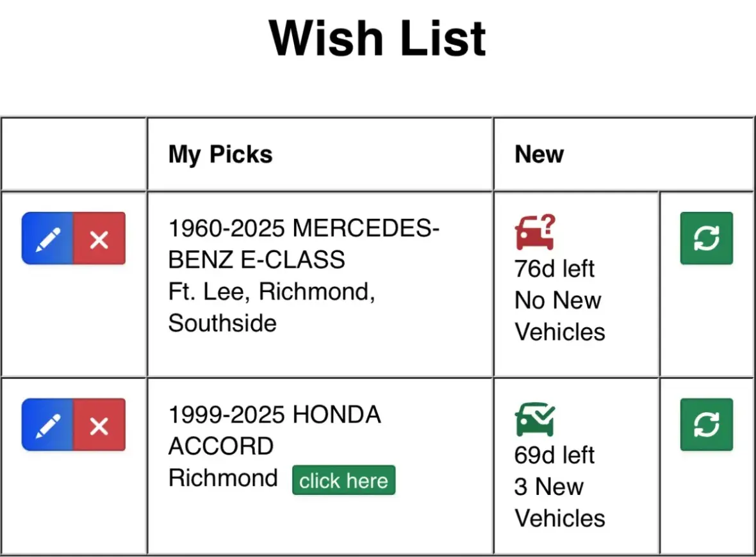This screenshot has height=557, width=756.
Task: Delete the Mercedes-Benz E-Class wish list entry
Action: 99,239
